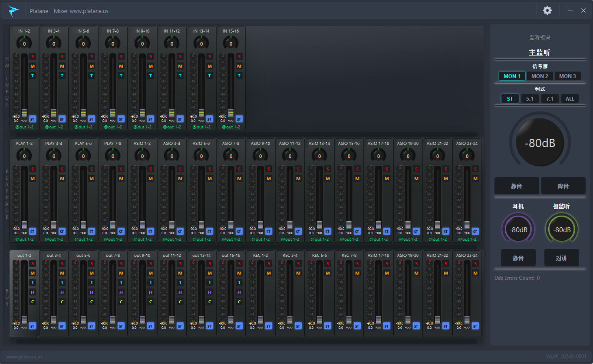593x364 pixels.
Task: Click the www.platane.us footer link
Action: tap(24, 357)
